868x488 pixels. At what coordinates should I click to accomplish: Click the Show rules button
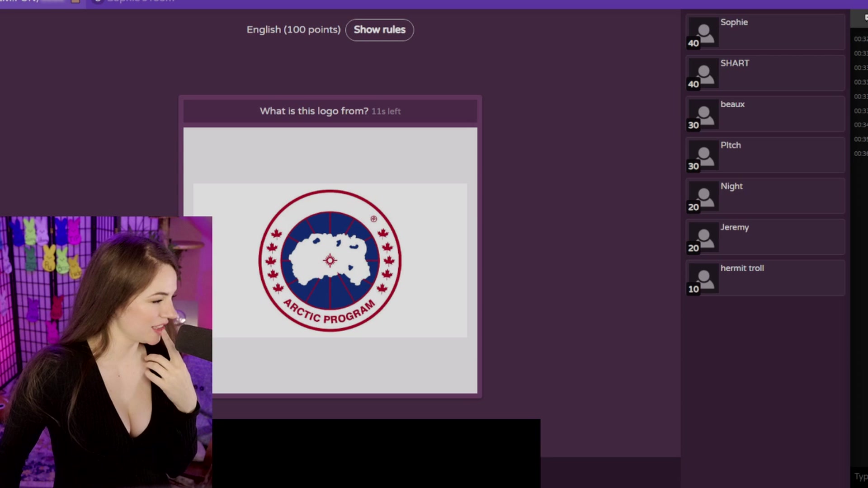pyautogui.click(x=379, y=30)
